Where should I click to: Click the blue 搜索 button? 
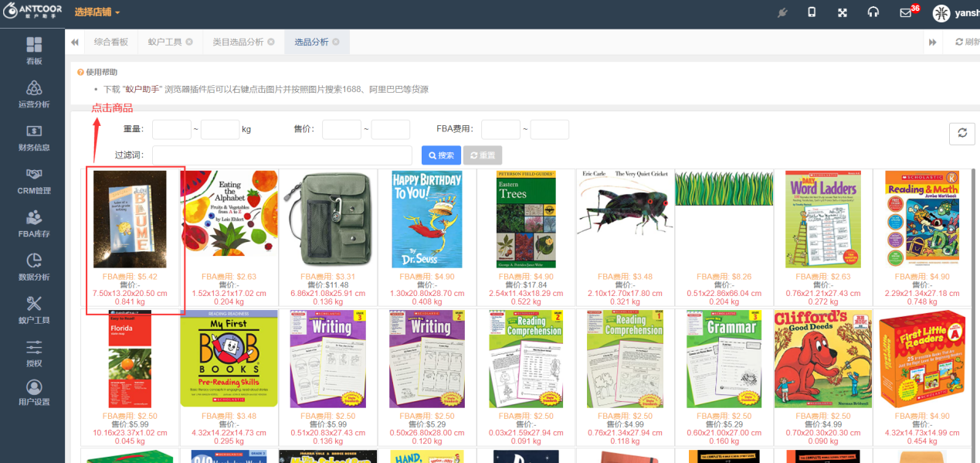pyautogui.click(x=442, y=155)
